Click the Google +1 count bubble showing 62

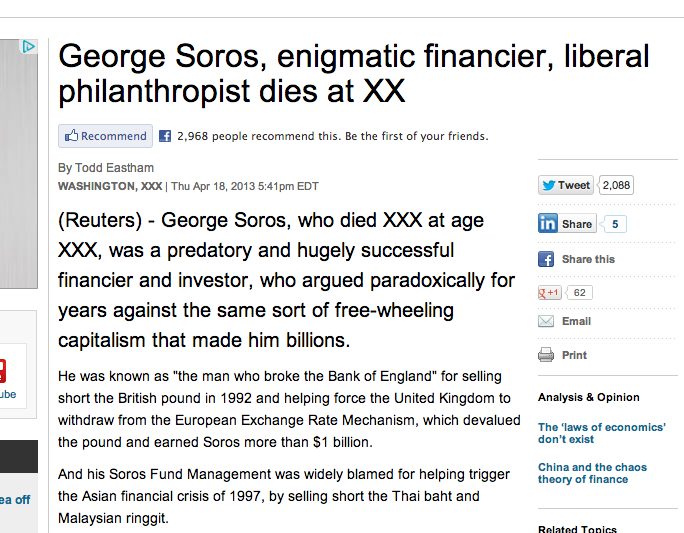579,292
